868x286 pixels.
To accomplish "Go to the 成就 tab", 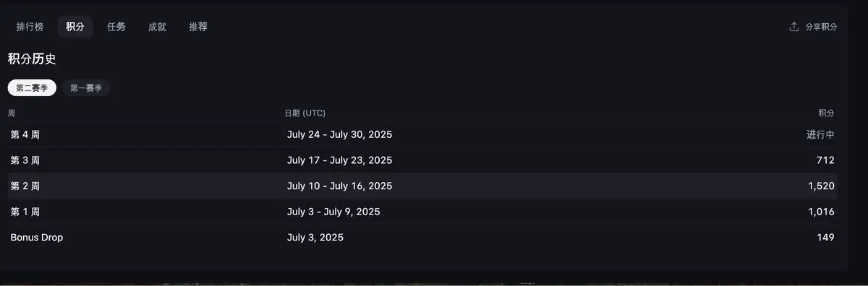I will coord(157,27).
